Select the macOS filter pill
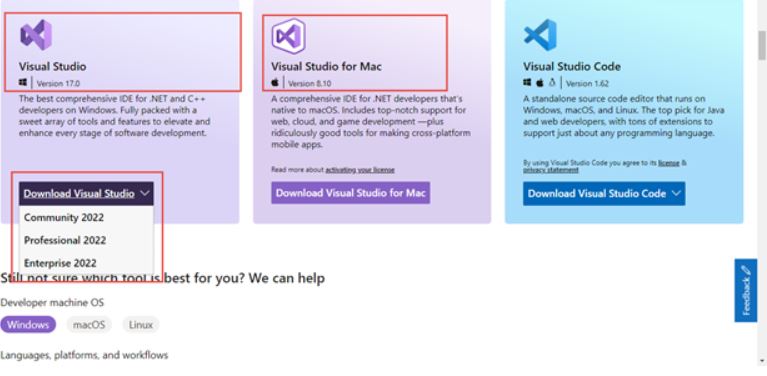 (x=89, y=325)
